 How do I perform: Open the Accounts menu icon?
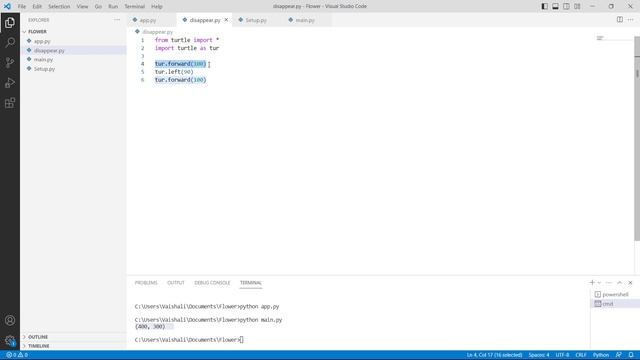point(10,320)
